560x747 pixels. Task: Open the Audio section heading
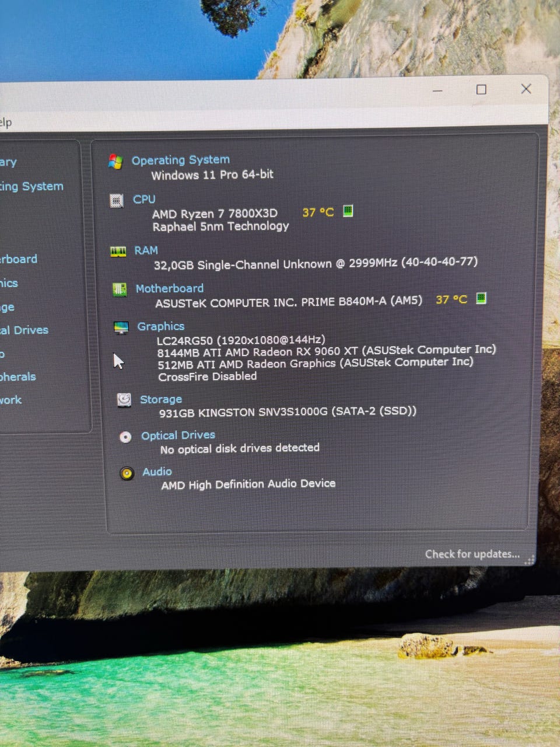(x=157, y=472)
